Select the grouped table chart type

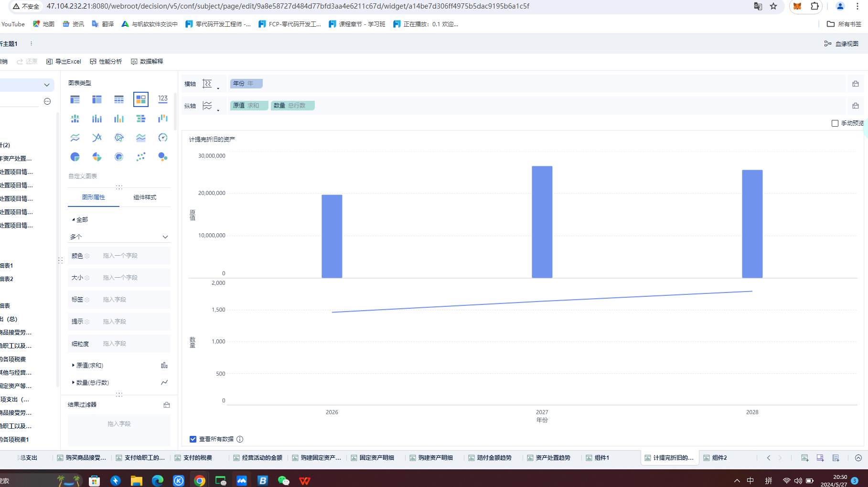tap(75, 99)
